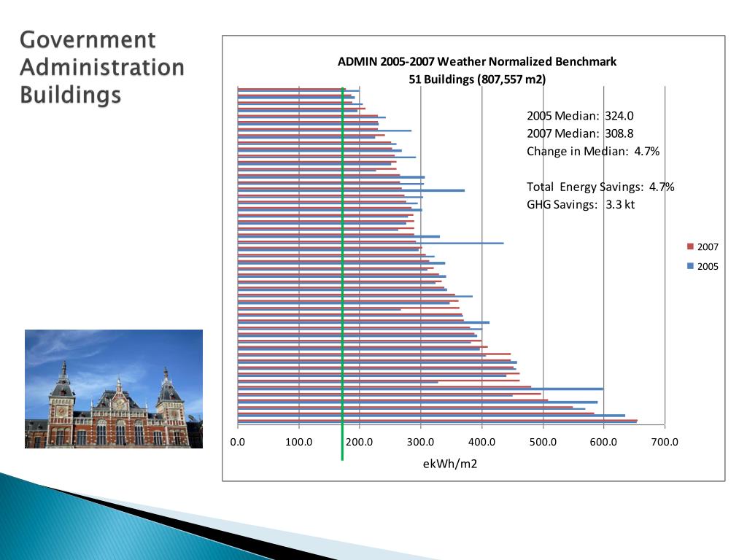Click the blue 2005 legend swatch
Screen dimensions: 747x560
tap(690, 266)
